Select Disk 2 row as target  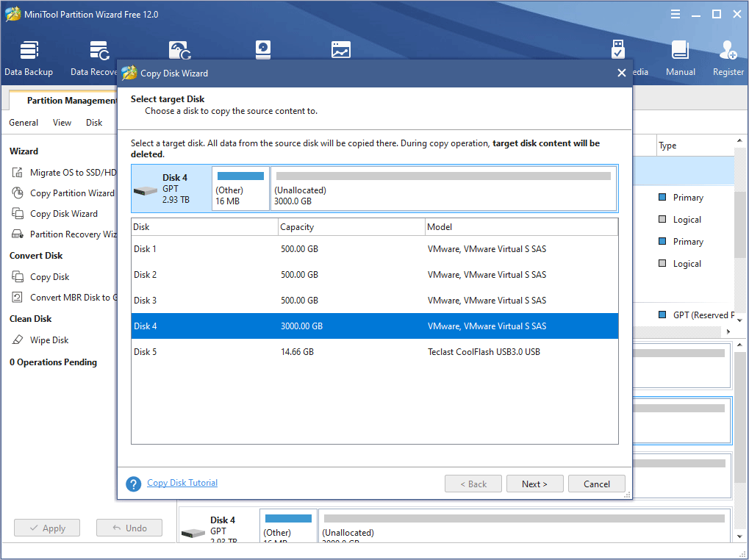click(375, 275)
